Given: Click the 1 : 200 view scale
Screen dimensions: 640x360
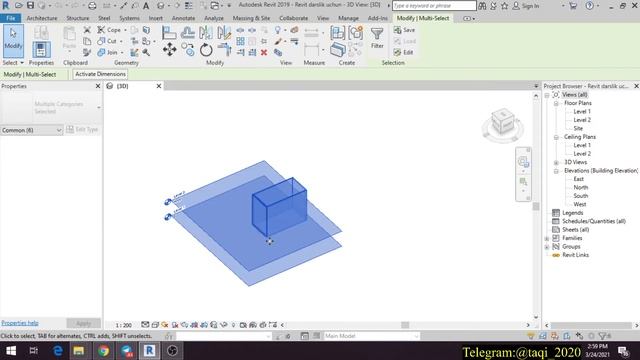Looking at the screenshot, I should point(123,325).
